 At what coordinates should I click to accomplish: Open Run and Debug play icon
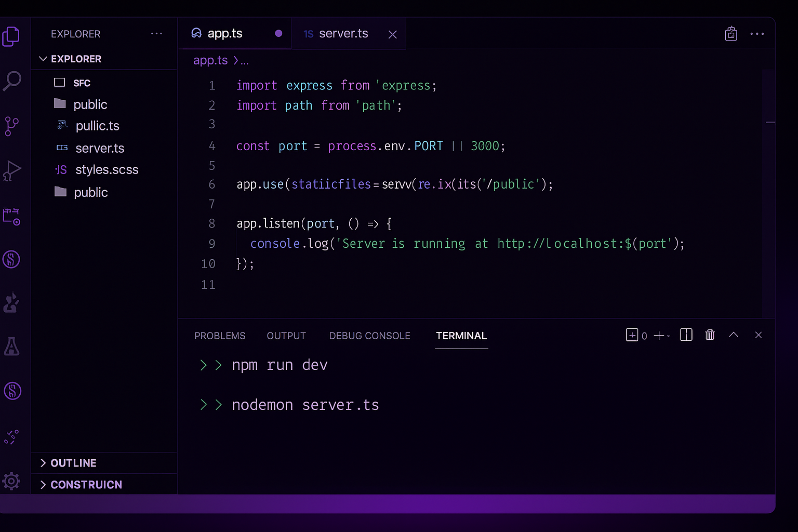(12, 170)
